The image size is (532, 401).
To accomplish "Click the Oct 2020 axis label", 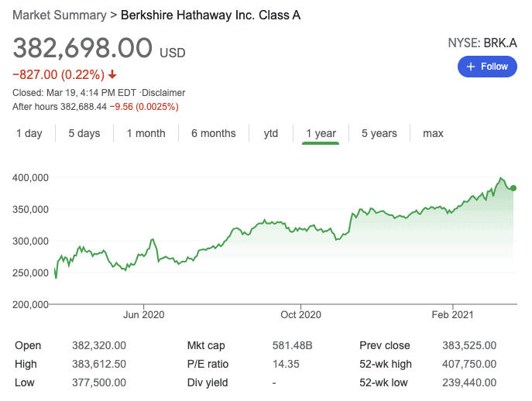I will (x=300, y=315).
